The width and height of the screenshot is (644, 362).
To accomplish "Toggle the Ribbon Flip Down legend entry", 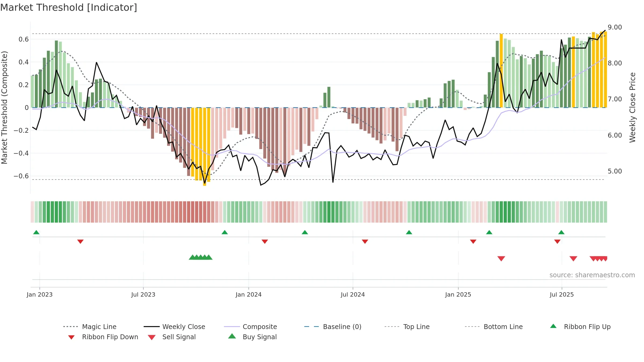I will pyautogui.click(x=103, y=337).
